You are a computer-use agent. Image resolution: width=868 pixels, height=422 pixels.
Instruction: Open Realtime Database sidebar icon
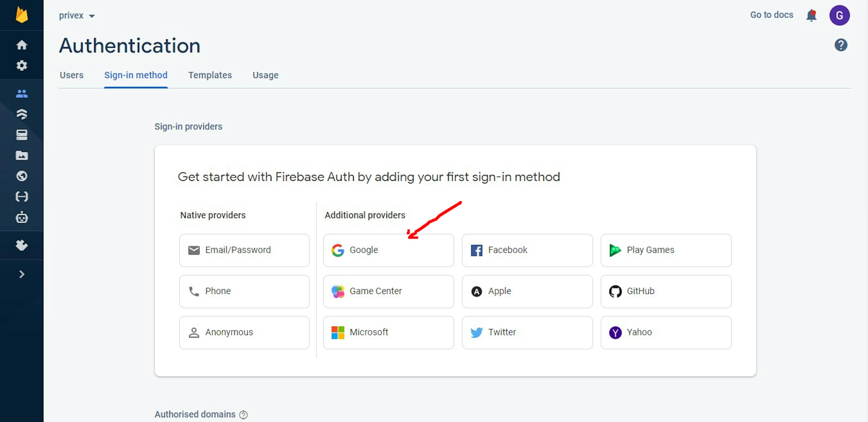(22, 135)
